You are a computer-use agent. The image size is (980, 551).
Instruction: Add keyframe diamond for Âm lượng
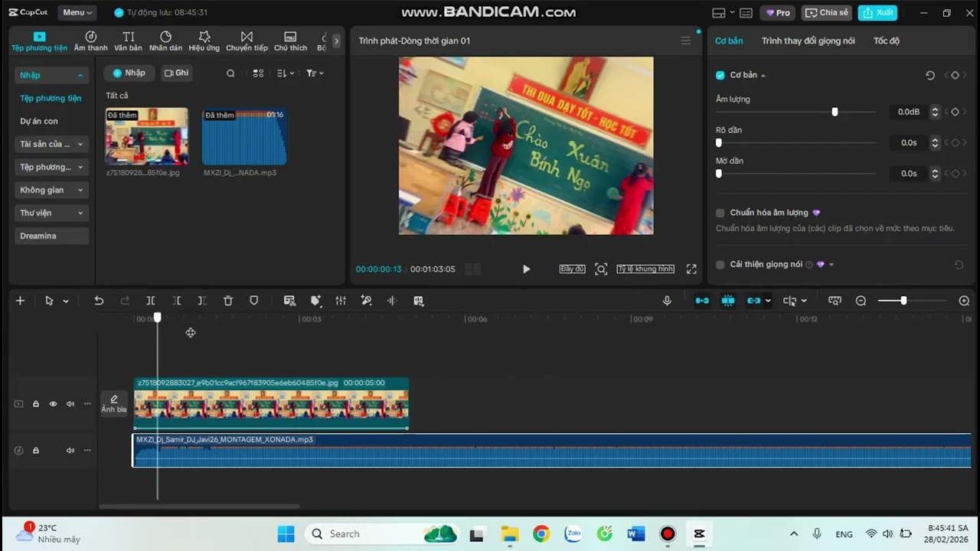[955, 112]
